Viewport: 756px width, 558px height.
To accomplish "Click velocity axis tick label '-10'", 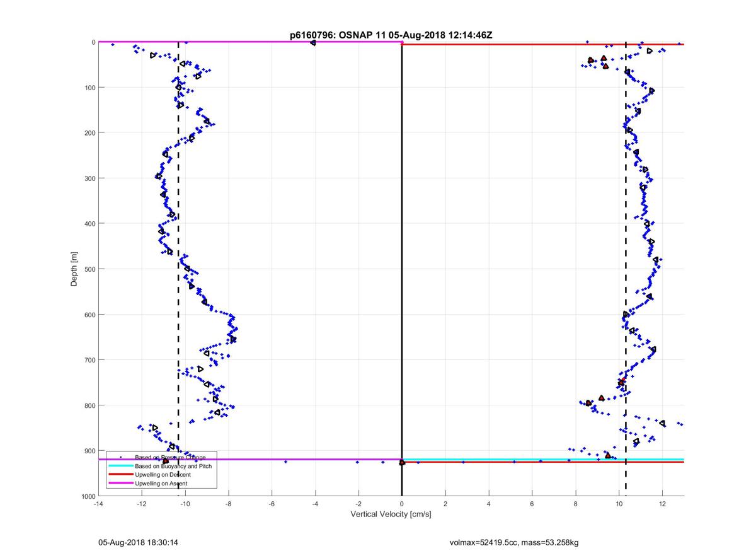I will tap(185, 504).
